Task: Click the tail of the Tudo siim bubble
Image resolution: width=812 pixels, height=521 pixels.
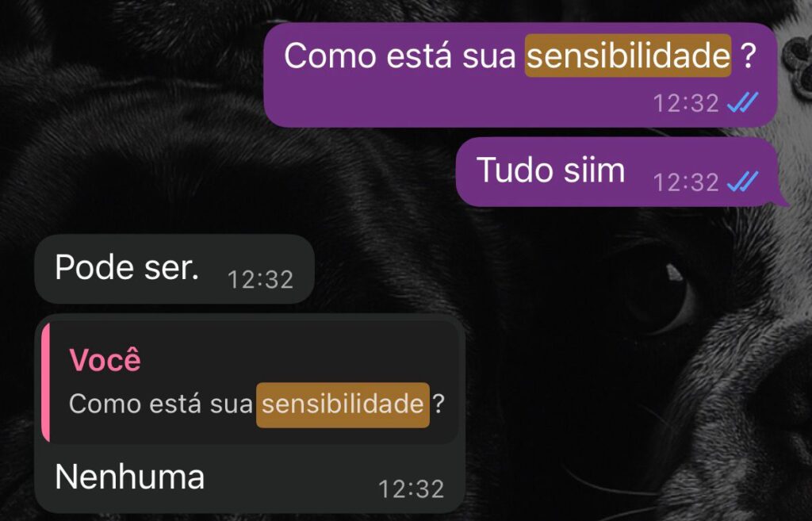Action: 781,200
